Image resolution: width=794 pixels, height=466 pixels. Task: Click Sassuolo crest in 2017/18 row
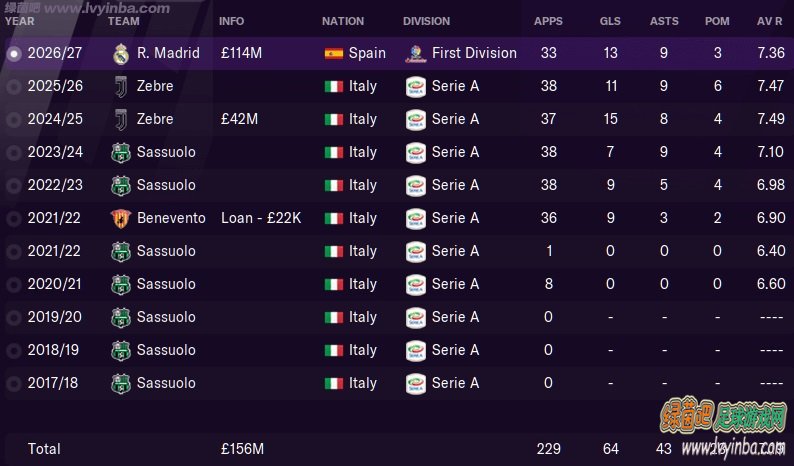tap(121, 383)
